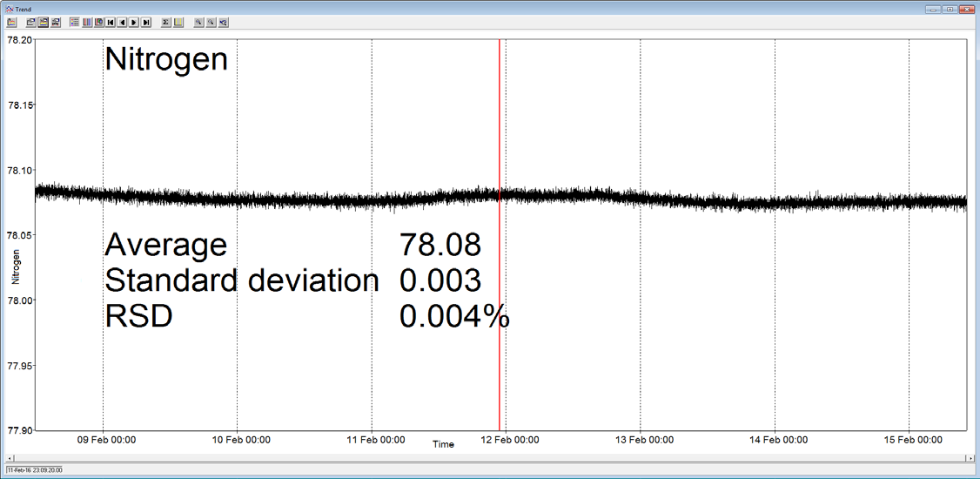Jump to the first data point
Screen dimensions: 980x479
(111, 23)
